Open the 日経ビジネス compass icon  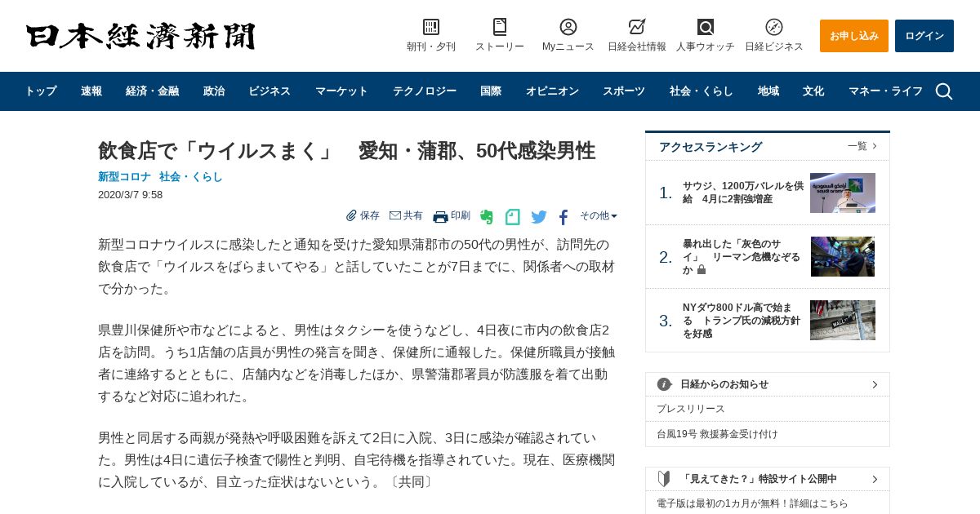tap(774, 27)
